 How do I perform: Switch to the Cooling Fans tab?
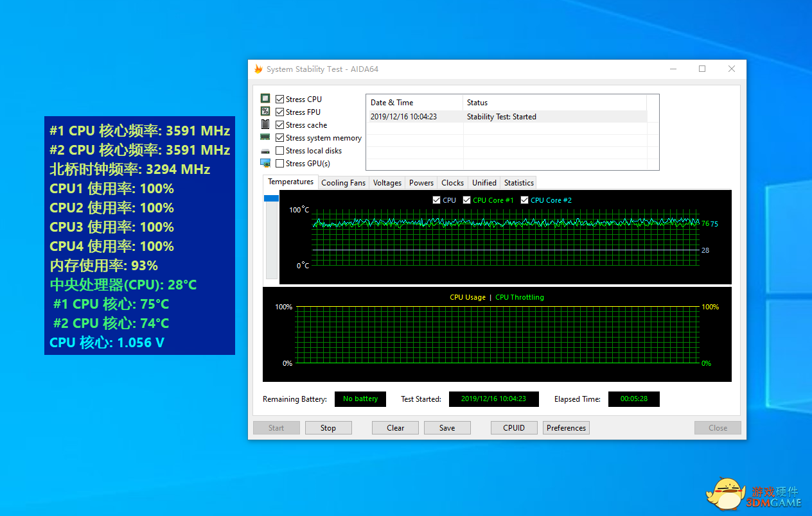(343, 183)
